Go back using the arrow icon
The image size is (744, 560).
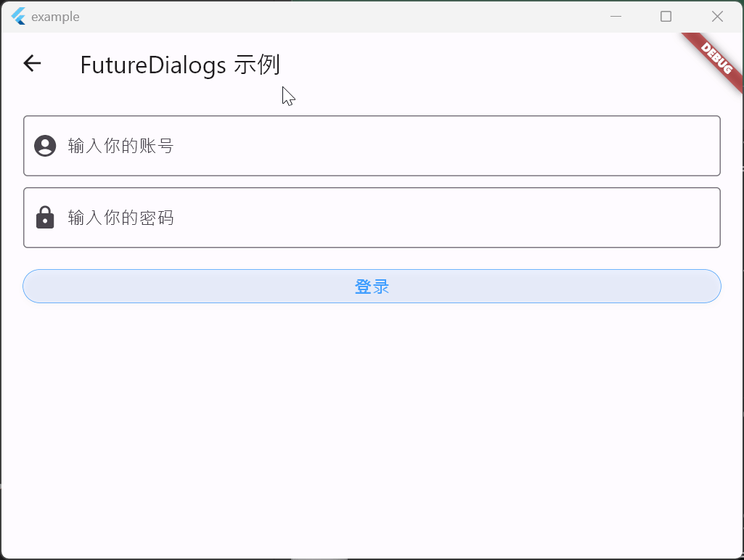pos(32,64)
